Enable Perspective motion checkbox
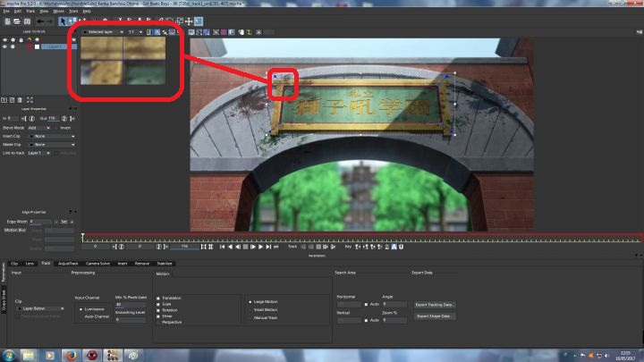Viewport: 644px width, 362px height. point(158,323)
